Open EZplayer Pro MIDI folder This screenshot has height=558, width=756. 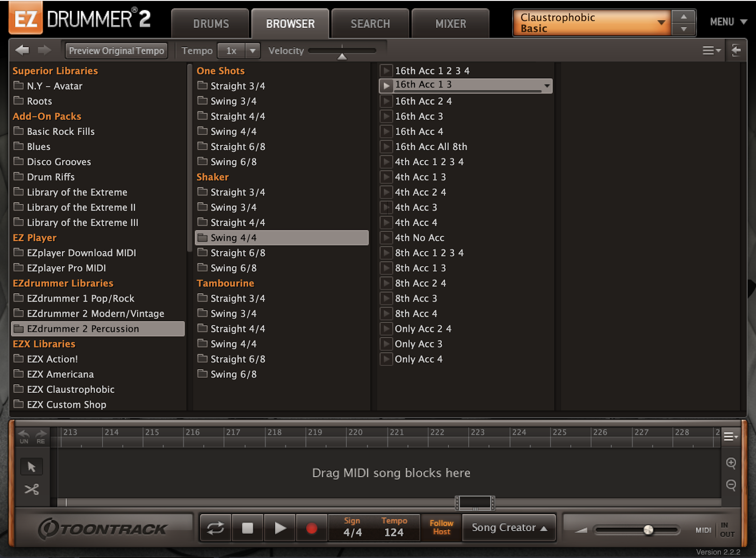[97, 268]
